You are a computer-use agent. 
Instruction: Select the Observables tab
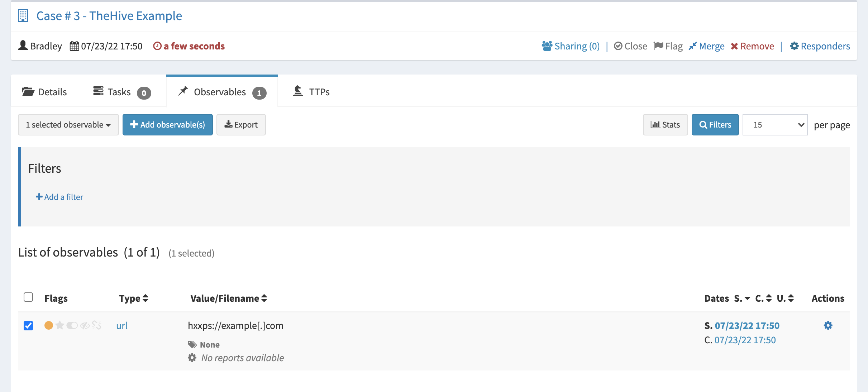coord(222,92)
